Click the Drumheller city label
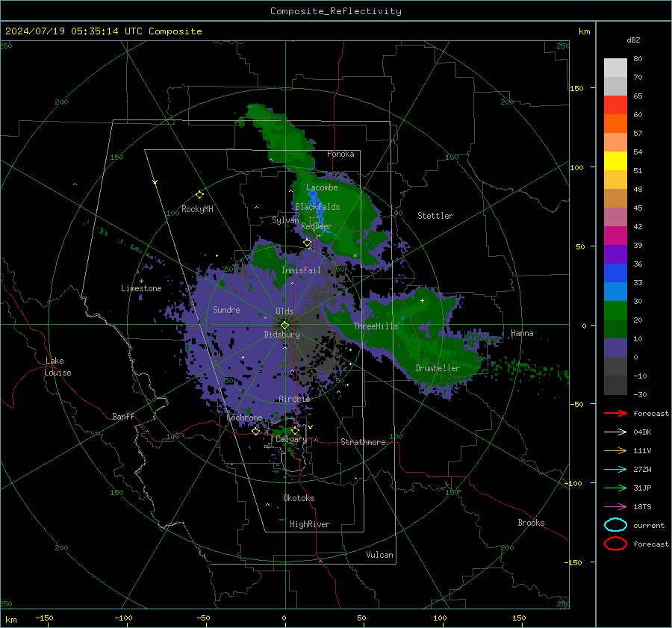The width and height of the screenshot is (672, 628). pos(438,368)
